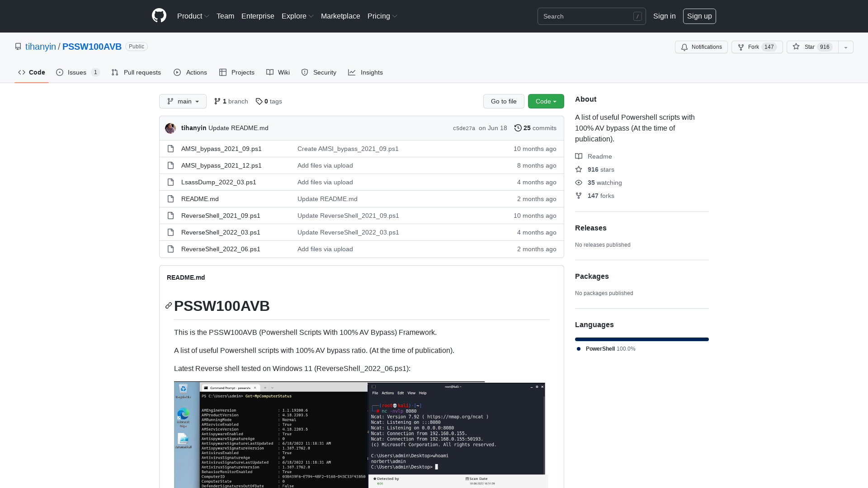Click the Go to file button
Image resolution: width=868 pixels, height=488 pixels.
pos(504,101)
